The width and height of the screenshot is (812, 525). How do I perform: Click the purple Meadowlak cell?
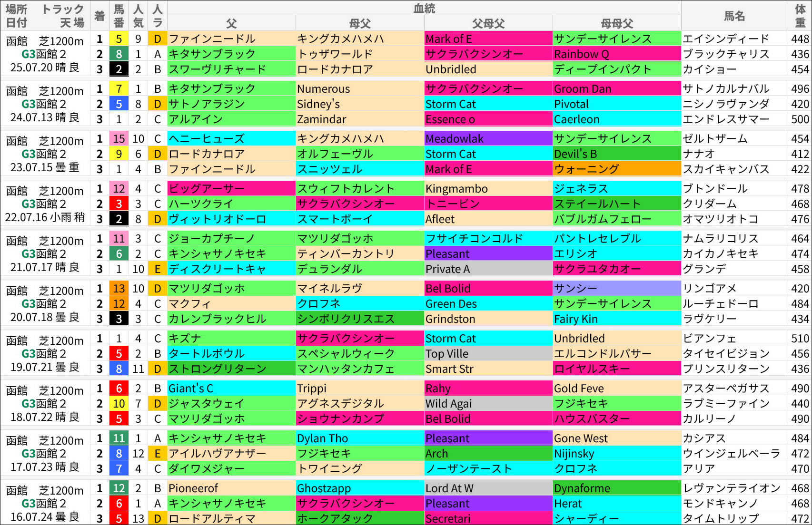(x=488, y=138)
